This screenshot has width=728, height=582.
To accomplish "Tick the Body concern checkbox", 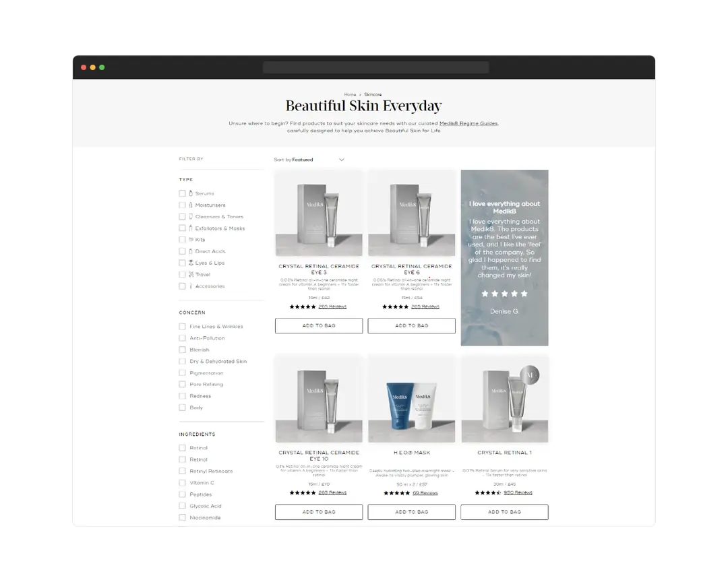I will (x=182, y=408).
